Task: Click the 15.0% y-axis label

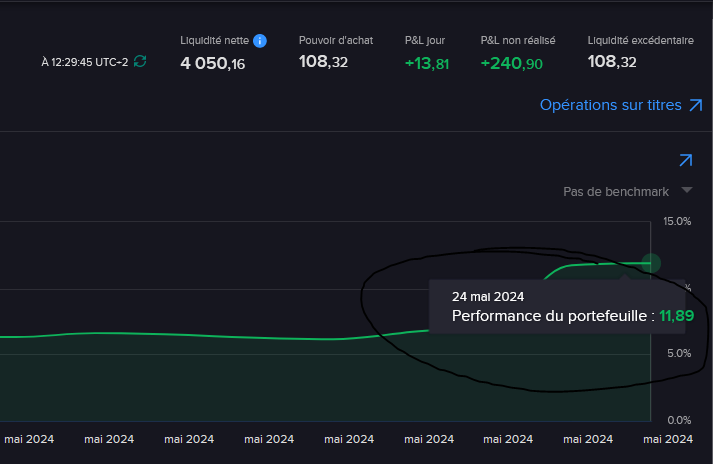Action: pos(677,222)
